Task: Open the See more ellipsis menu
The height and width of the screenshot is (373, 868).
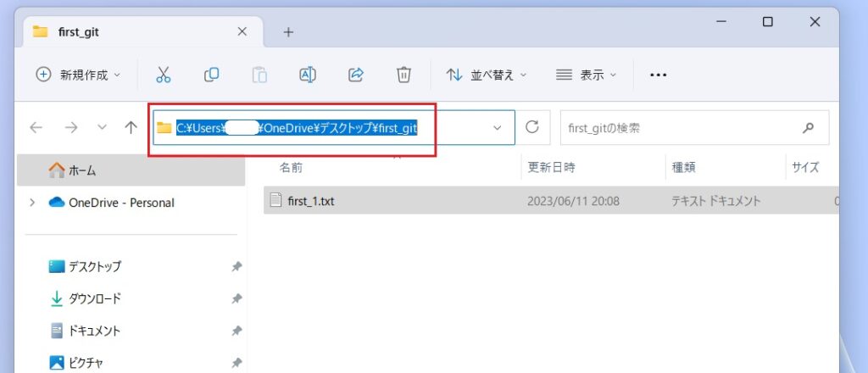Action: [658, 75]
